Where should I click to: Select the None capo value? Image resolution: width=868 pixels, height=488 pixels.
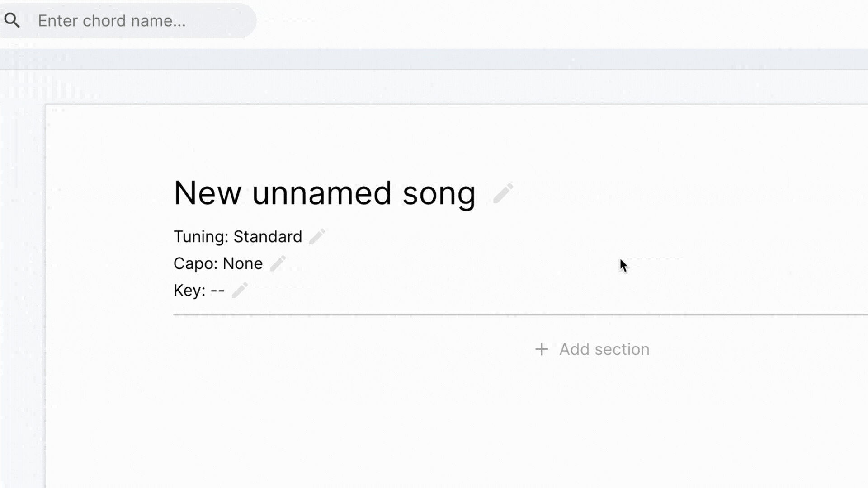click(x=243, y=263)
